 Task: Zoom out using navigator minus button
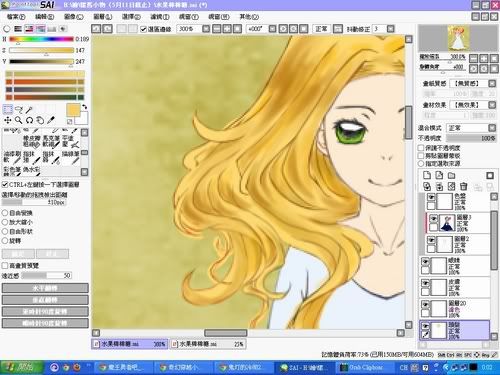coord(473,59)
